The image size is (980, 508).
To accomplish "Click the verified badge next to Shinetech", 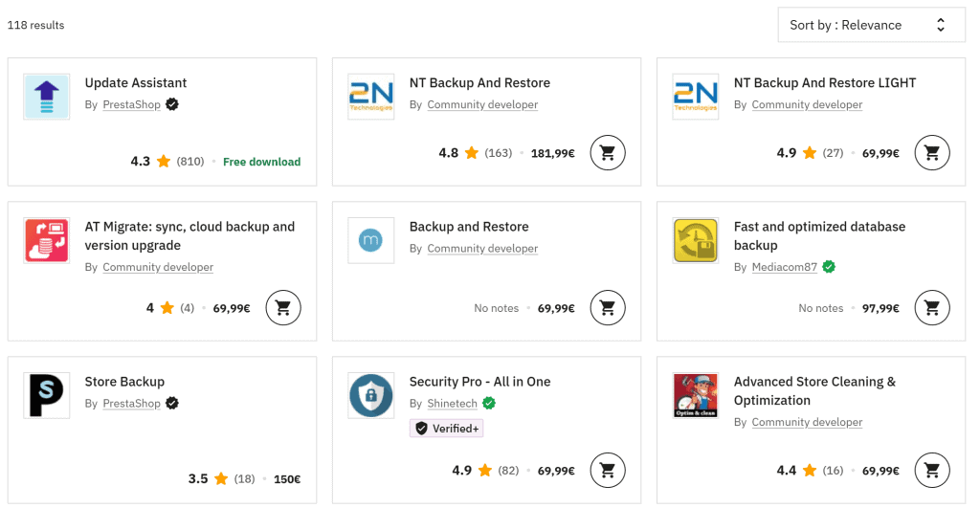I will (x=489, y=403).
